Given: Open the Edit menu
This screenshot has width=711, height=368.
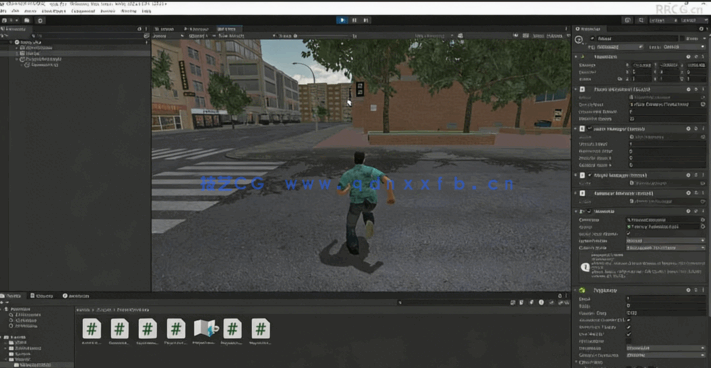Looking at the screenshot, I should click(x=15, y=10).
